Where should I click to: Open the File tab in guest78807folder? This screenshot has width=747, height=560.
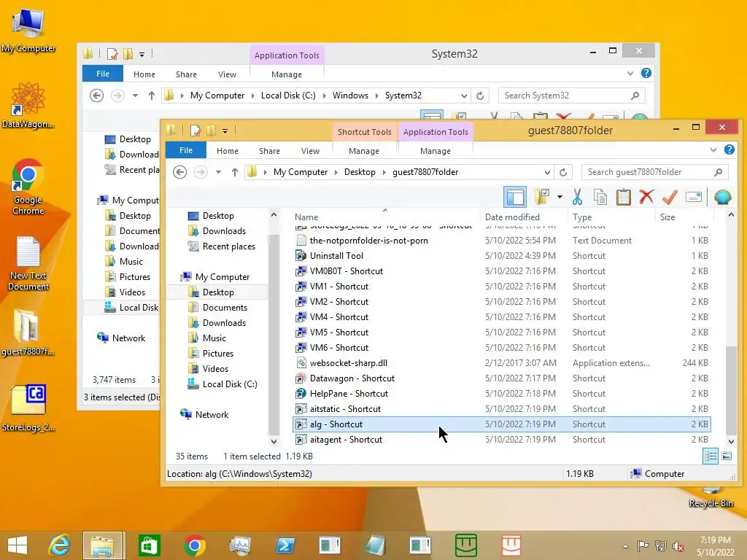[x=186, y=150]
